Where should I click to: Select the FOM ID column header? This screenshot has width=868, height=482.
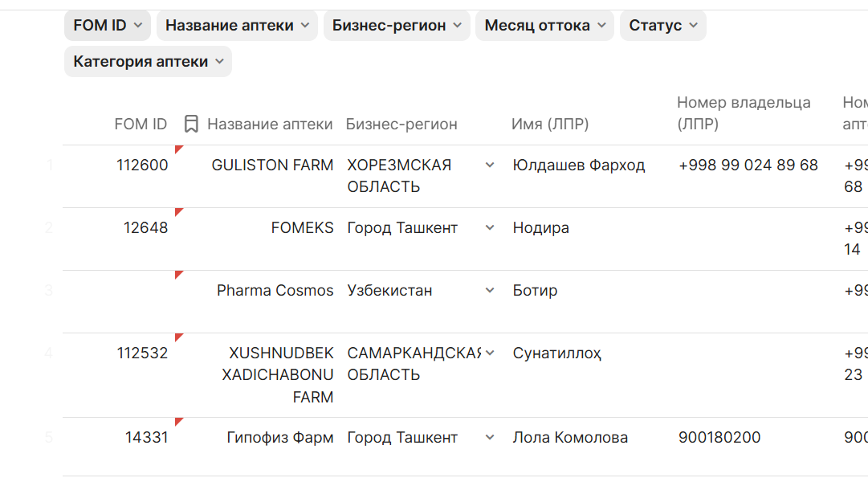pyautogui.click(x=141, y=124)
